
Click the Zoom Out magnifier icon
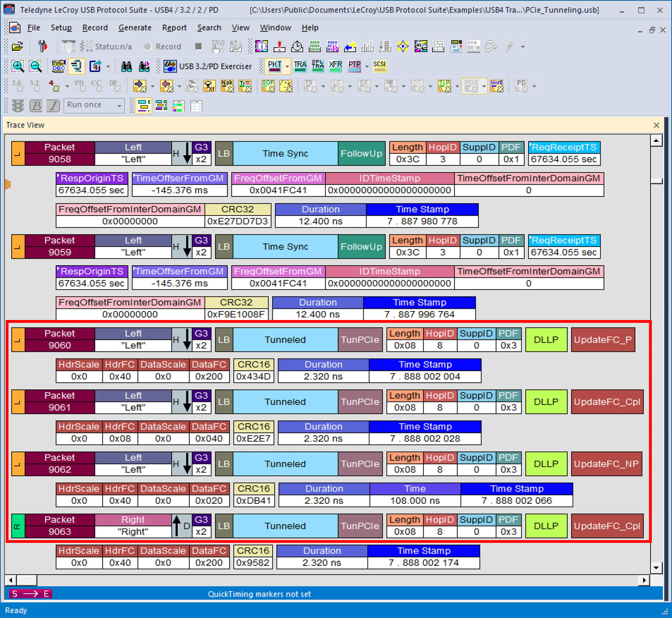(x=35, y=66)
